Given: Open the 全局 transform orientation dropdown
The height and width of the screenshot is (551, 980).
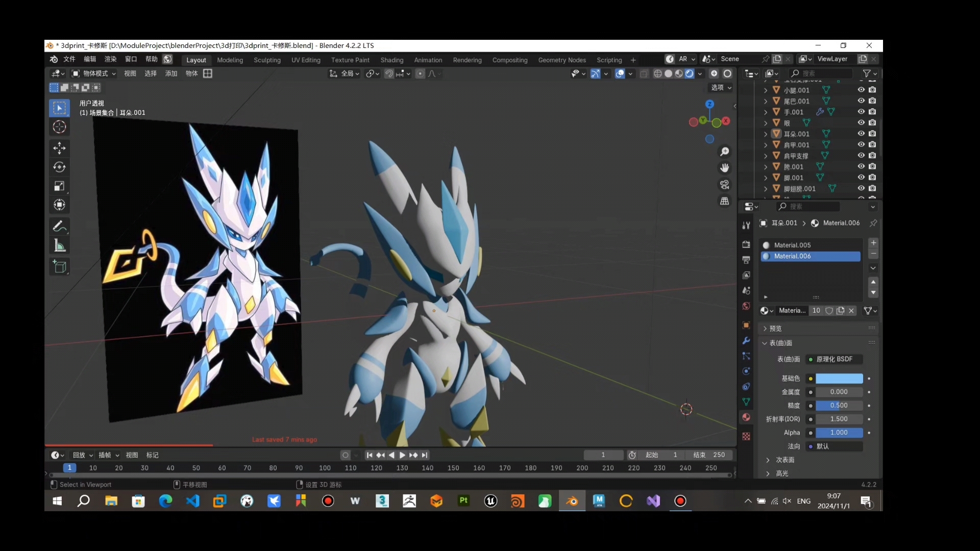Looking at the screenshot, I should [x=344, y=73].
